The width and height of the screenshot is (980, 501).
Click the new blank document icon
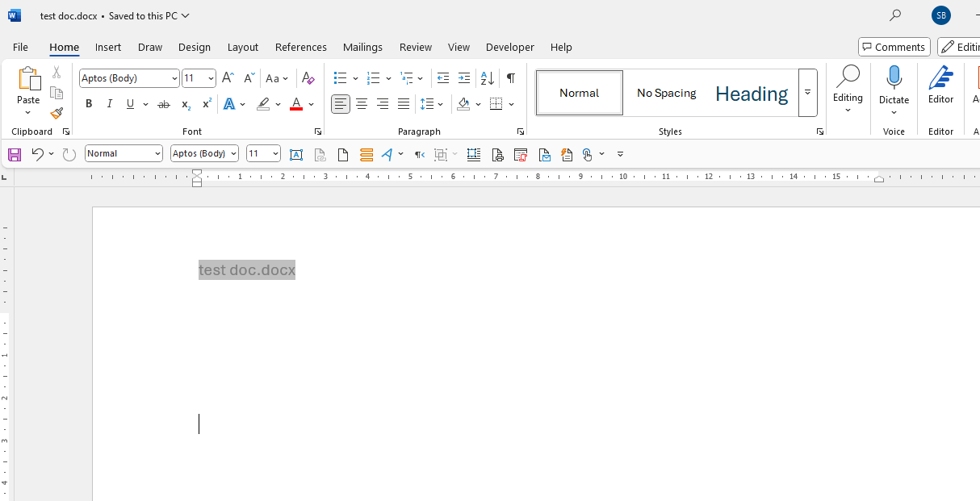pyautogui.click(x=343, y=154)
